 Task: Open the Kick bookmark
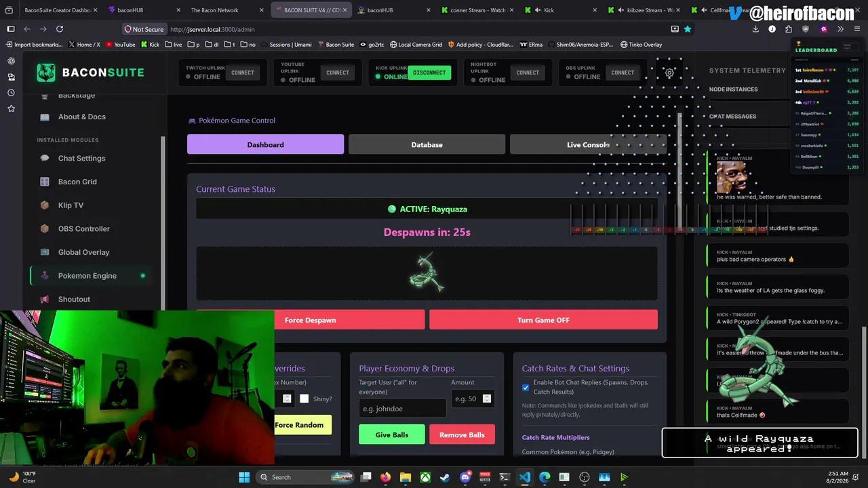150,45
